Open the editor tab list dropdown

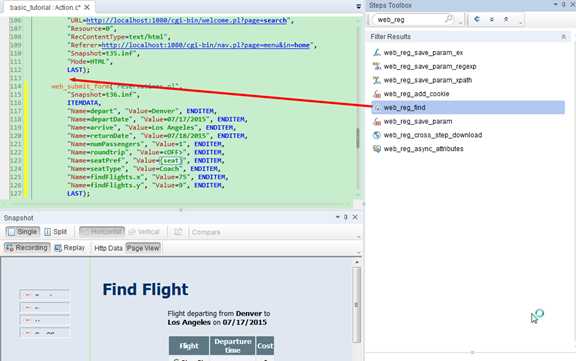click(358, 6)
